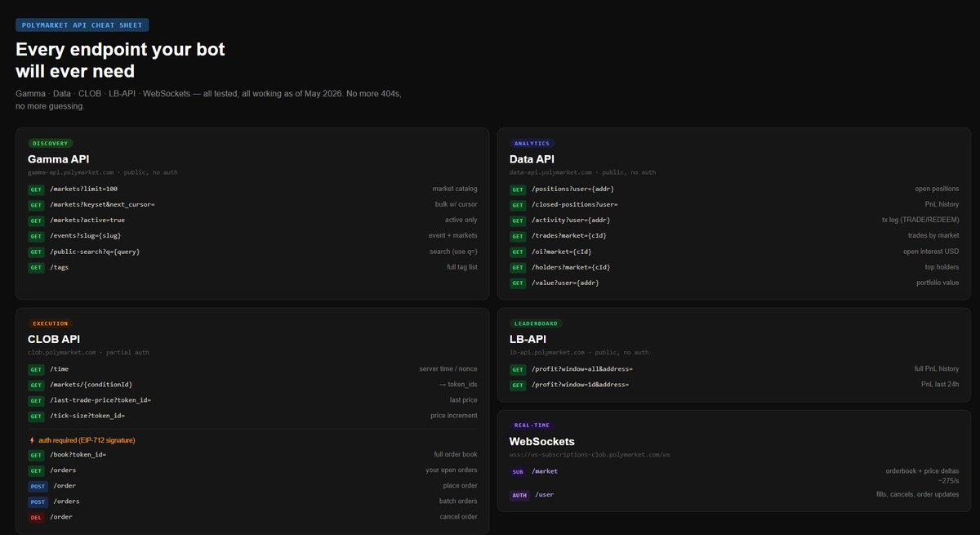The image size is (980, 535).
Task: Click the 'full PnL history' description
Action: (937, 369)
